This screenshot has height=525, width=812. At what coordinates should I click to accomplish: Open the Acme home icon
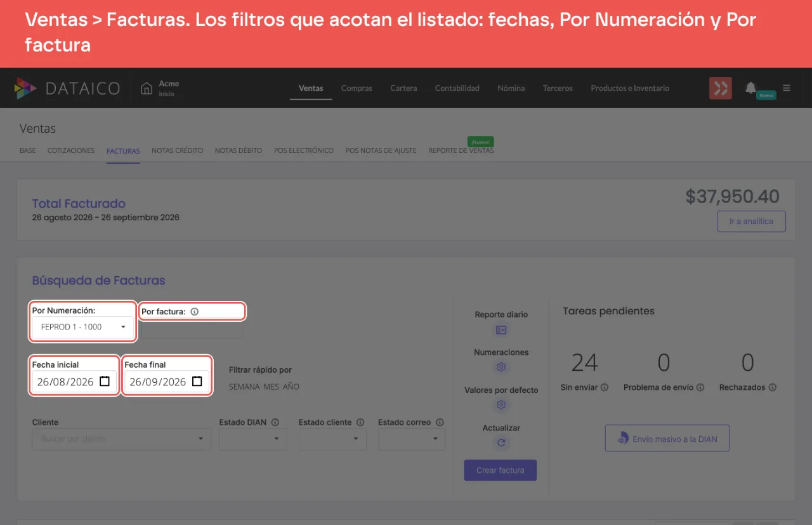[x=147, y=88]
